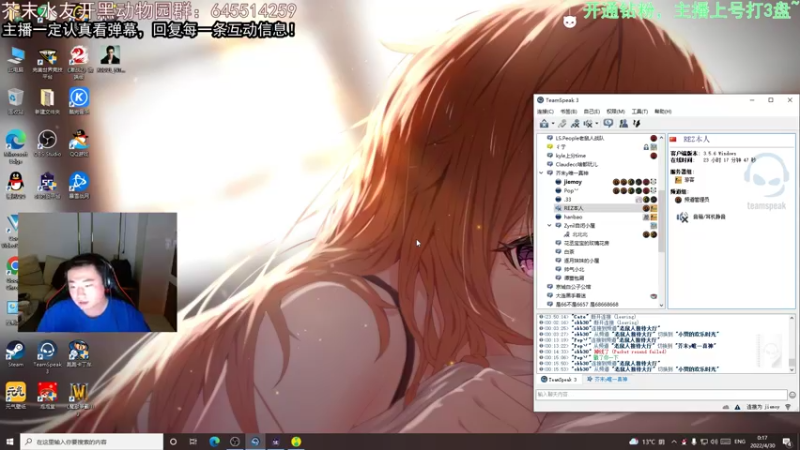Select the kyle channel row
This screenshot has width=800, height=450.
tap(601, 156)
